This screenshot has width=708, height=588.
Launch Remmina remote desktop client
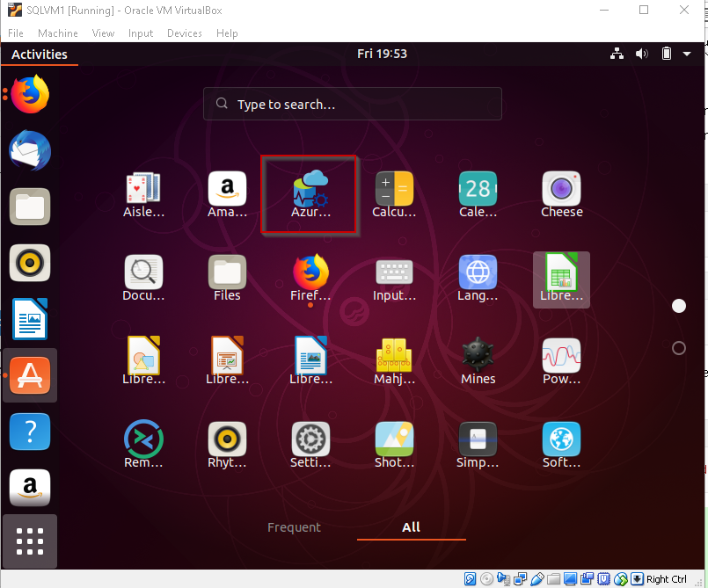click(x=143, y=446)
